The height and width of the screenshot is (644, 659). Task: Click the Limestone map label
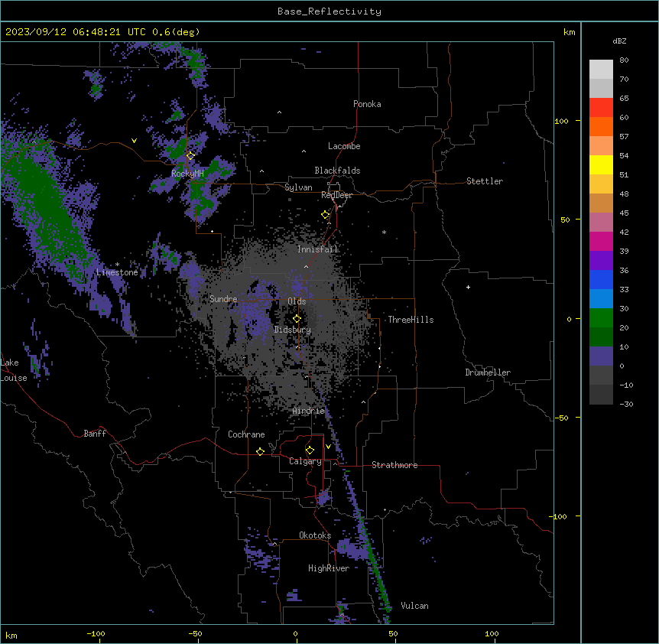point(117,272)
